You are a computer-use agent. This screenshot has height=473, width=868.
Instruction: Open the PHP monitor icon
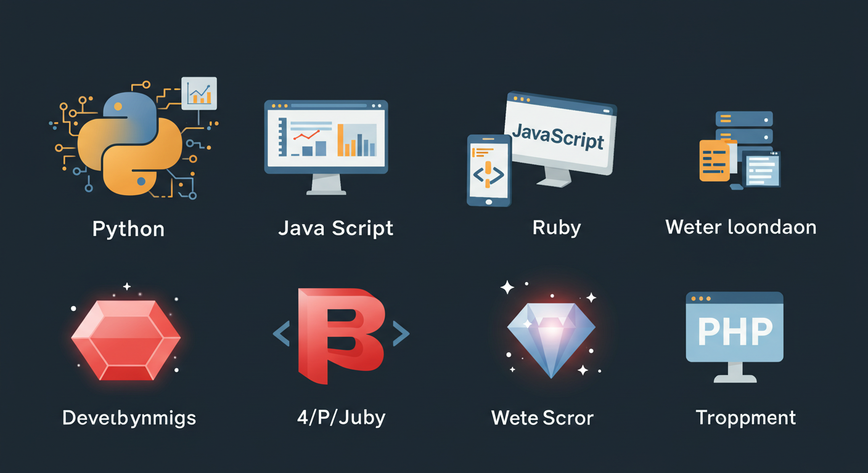[x=734, y=338]
